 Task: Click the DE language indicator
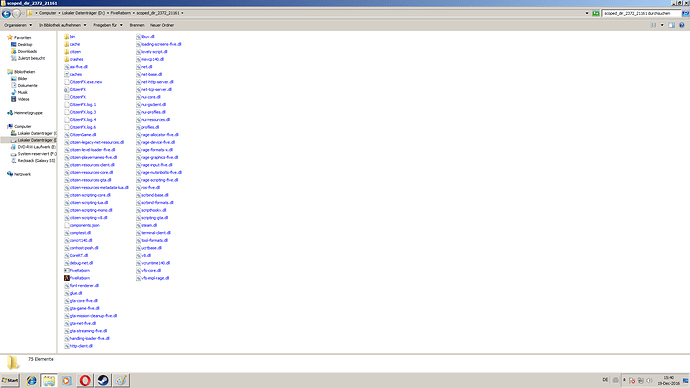[605, 380]
